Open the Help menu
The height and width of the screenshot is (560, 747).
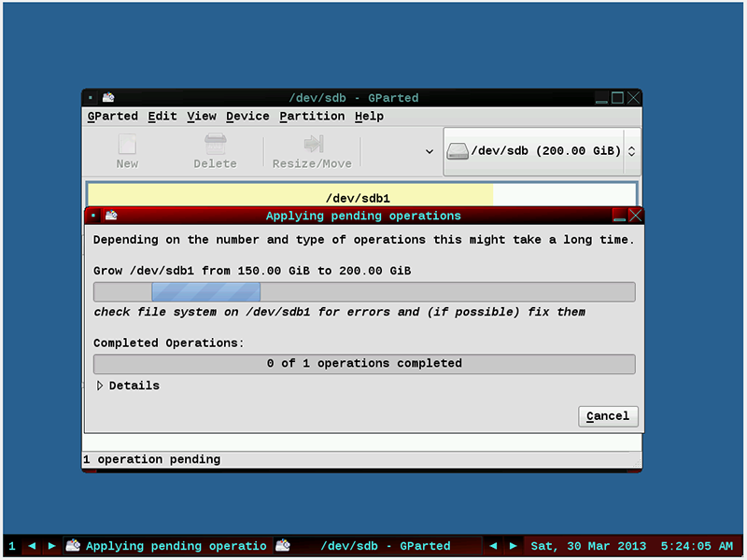[x=369, y=116]
